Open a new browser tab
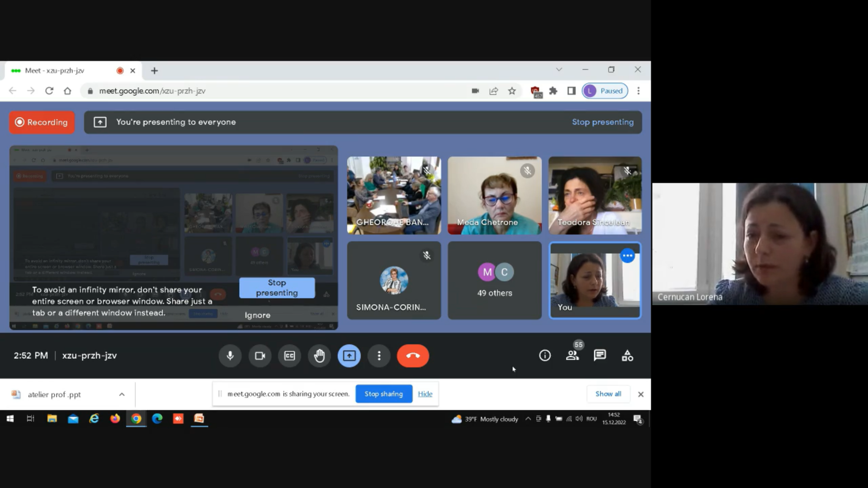The height and width of the screenshot is (488, 868). point(154,70)
